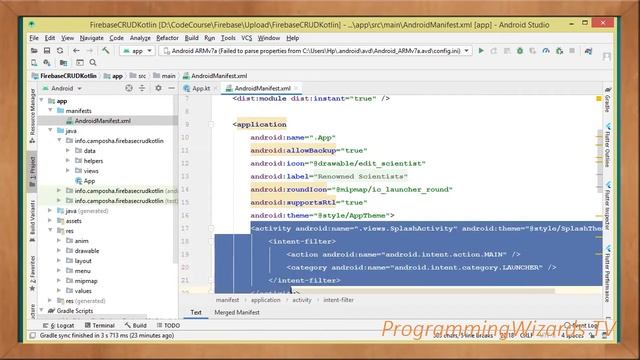
Task: Click Collapse All icon in Project panel
Action: (x=142, y=88)
